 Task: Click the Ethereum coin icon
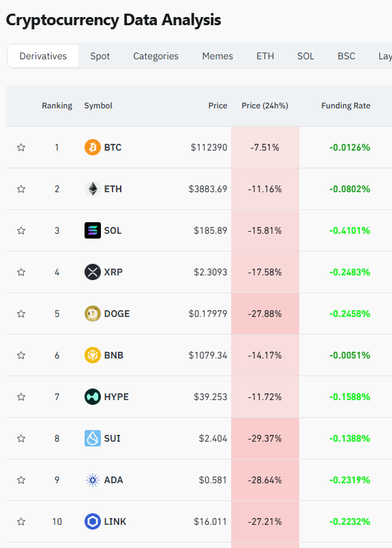[93, 189]
